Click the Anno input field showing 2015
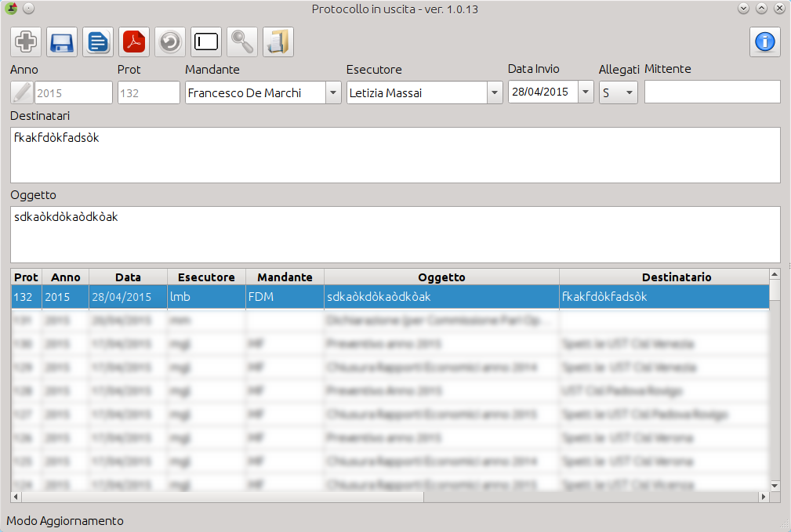The width and height of the screenshot is (791, 532). click(74, 92)
